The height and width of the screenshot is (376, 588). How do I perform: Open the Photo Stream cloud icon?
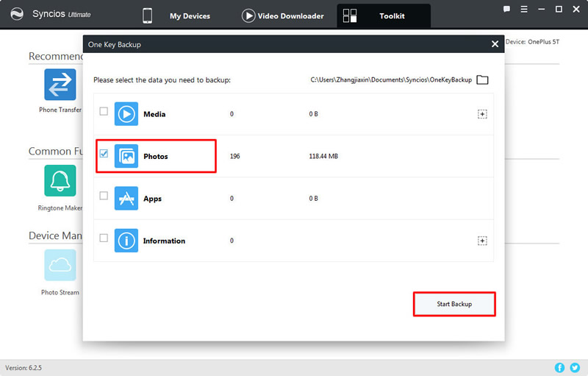point(60,265)
